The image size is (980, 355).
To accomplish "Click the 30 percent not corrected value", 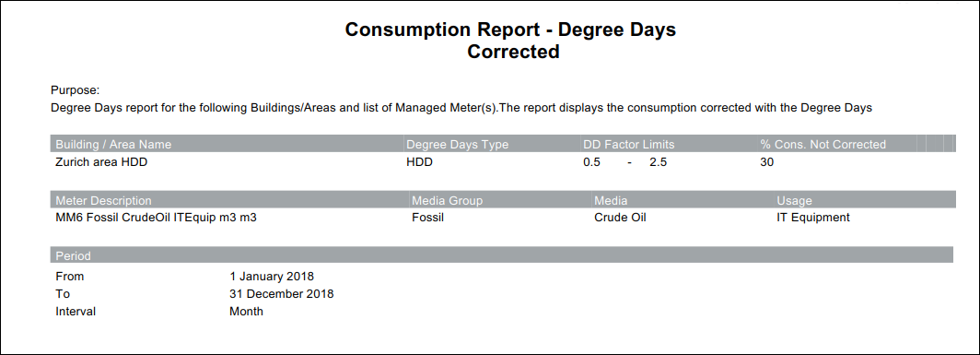I will click(767, 163).
